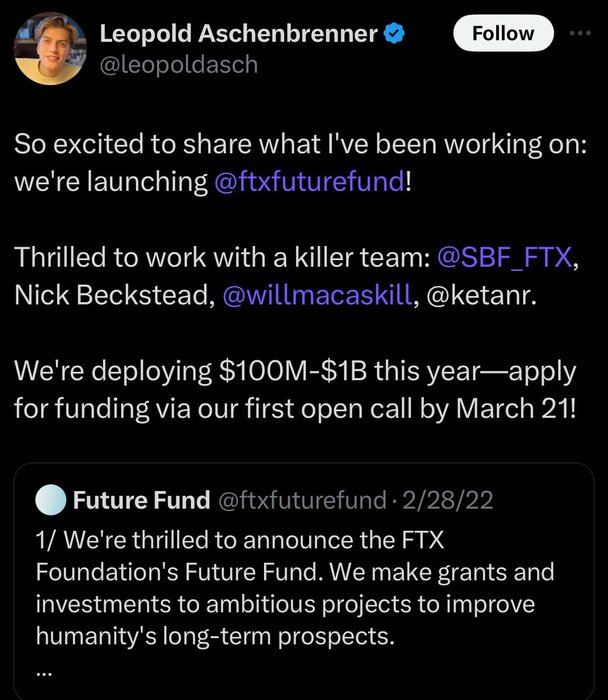Click the Follow button
608x700 pixels.
pos(503,34)
